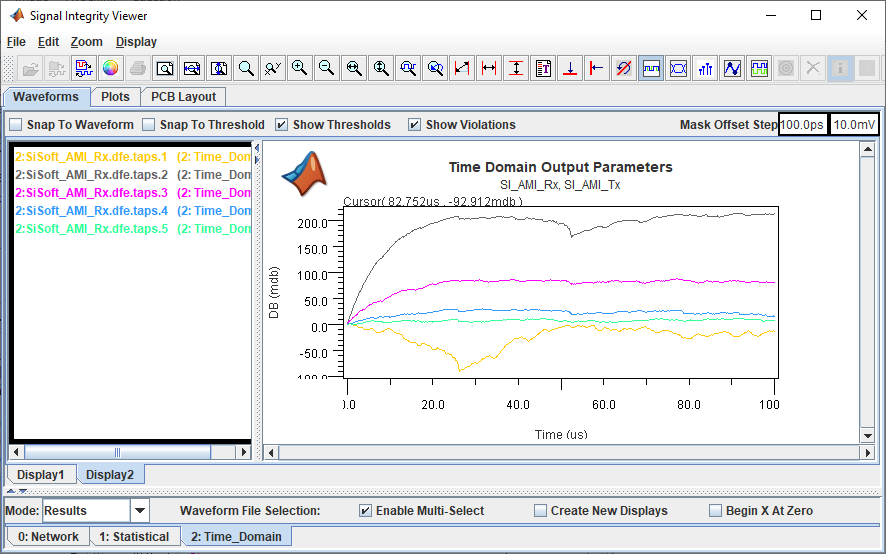
Task: Click the eye diagram view icon
Action: (x=678, y=69)
